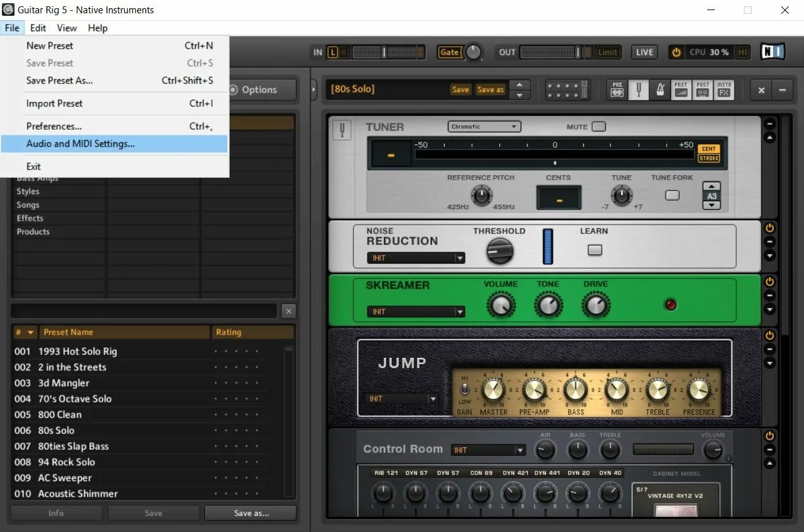Click the Tuner module fork icon
The image size is (804, 532).
[342, 130]
